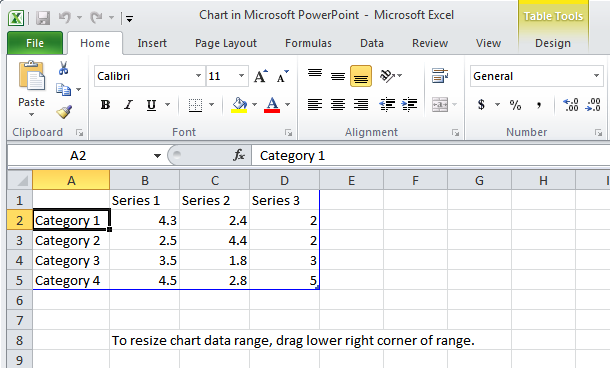
Task: Apply Comma Style format
Action: pyautogui.click(x=538, y=105)
